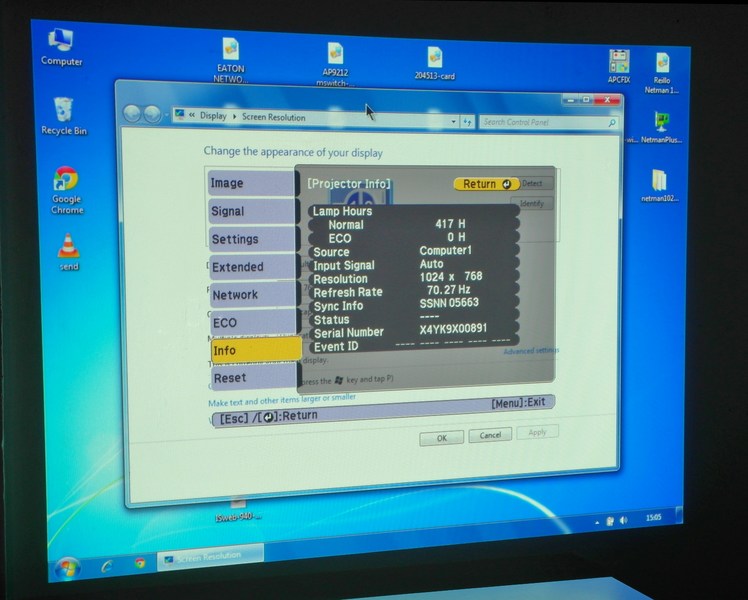
Task: Click the Screen Resolution taskbar button
Action: 210,557
